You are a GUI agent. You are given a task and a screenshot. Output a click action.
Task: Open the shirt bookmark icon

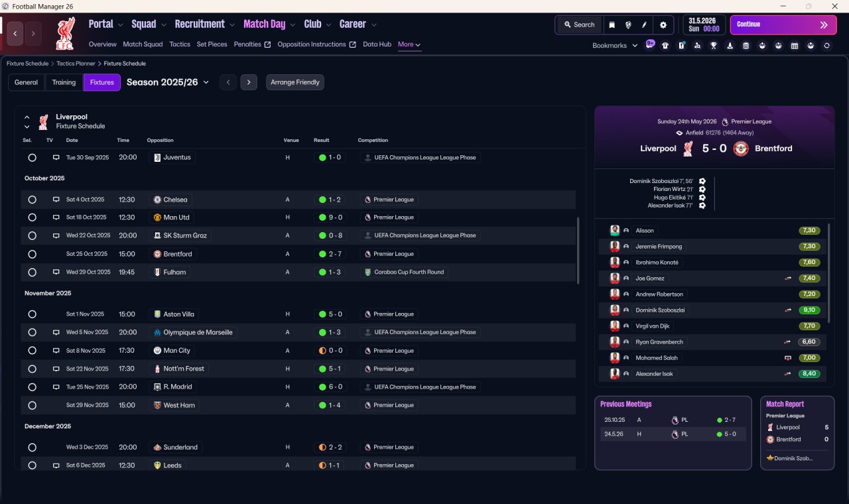tap(665, 46)
